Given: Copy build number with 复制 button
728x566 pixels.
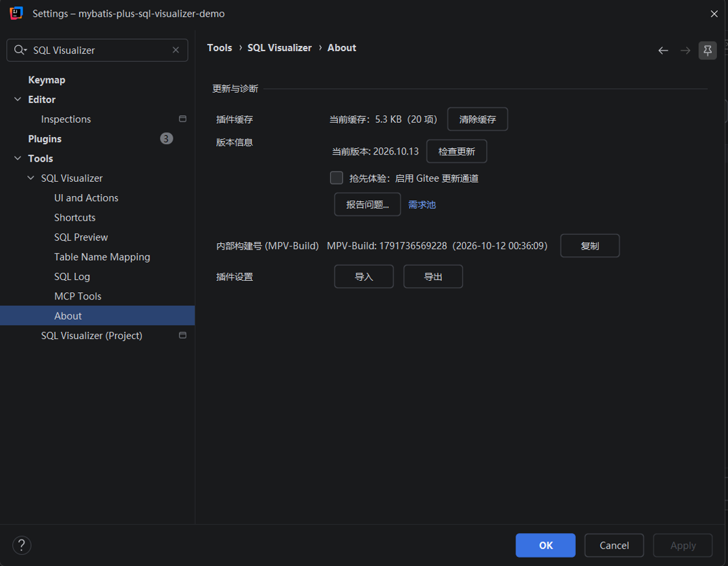Looking at the screenshot, I should (590, 246).
